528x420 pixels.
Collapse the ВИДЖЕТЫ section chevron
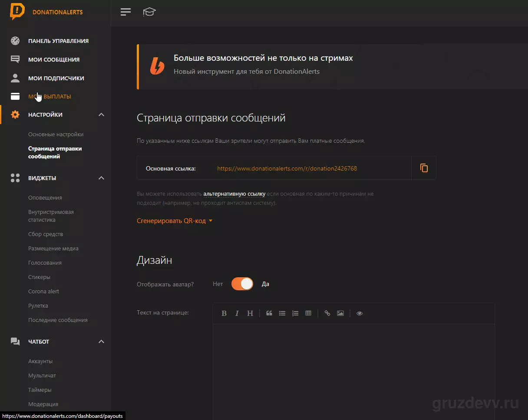coord(101,178)
